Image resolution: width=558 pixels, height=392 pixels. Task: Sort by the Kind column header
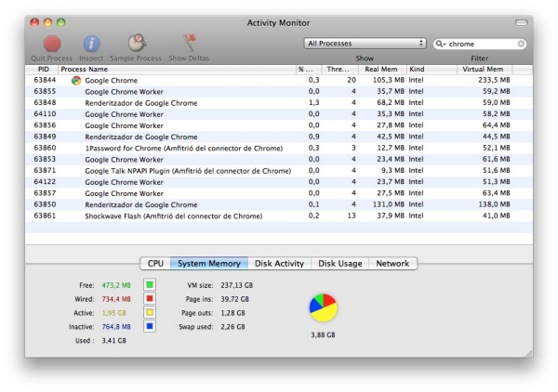pos(432,70)
